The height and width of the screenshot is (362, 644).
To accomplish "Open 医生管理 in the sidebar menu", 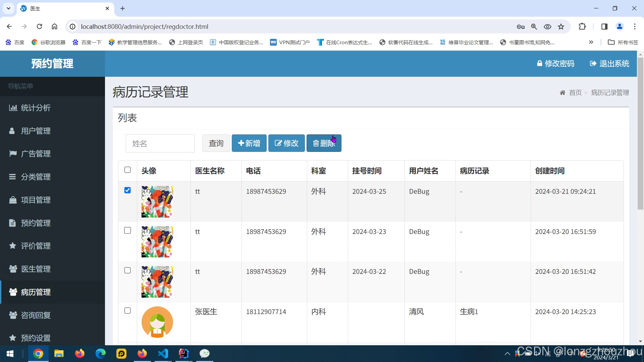I will coord(36,269).
